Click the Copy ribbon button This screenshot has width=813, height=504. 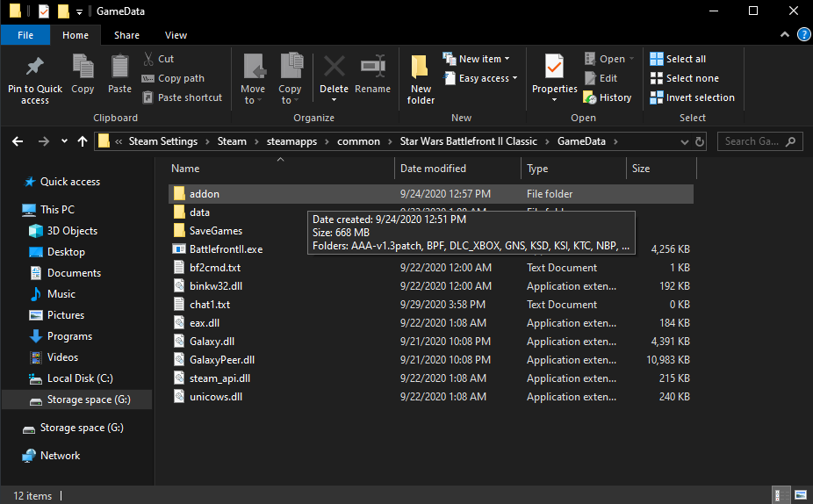[83, 74]
